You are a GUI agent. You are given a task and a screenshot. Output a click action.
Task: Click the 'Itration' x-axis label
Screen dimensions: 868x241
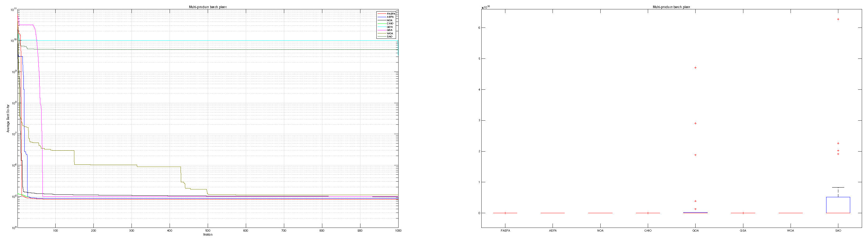tap(208, 235)
